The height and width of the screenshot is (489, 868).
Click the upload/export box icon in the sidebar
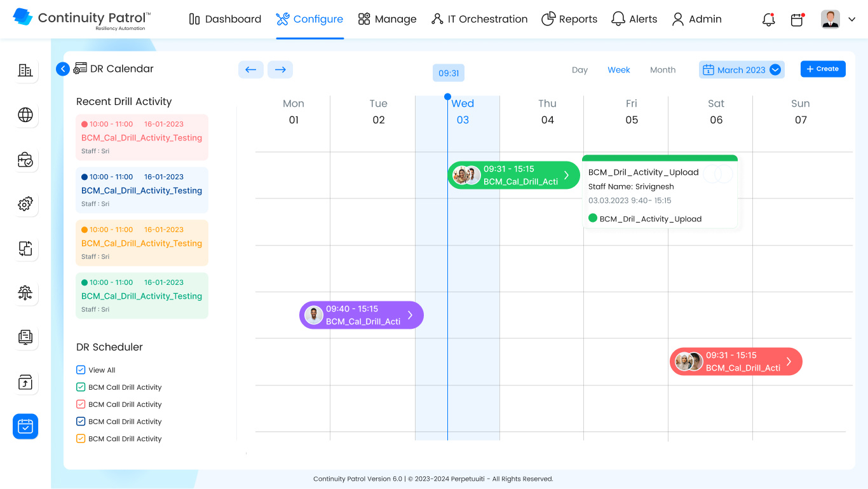[25, 382]
